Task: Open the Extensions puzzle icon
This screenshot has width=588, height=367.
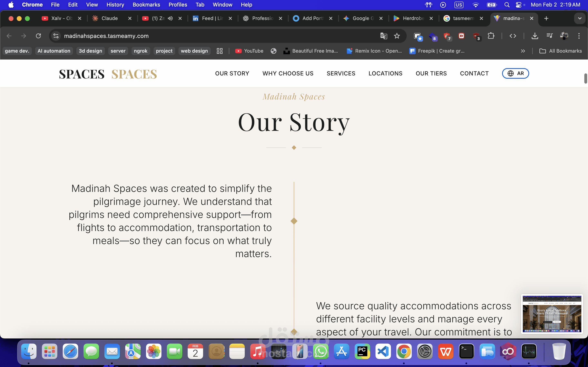Action: (x=491, y=36)
